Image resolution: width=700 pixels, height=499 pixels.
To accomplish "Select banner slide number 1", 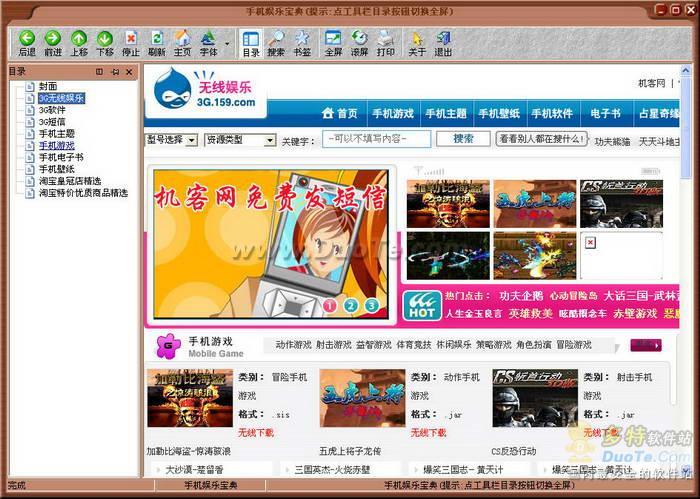I will click(x=329, y=305).
